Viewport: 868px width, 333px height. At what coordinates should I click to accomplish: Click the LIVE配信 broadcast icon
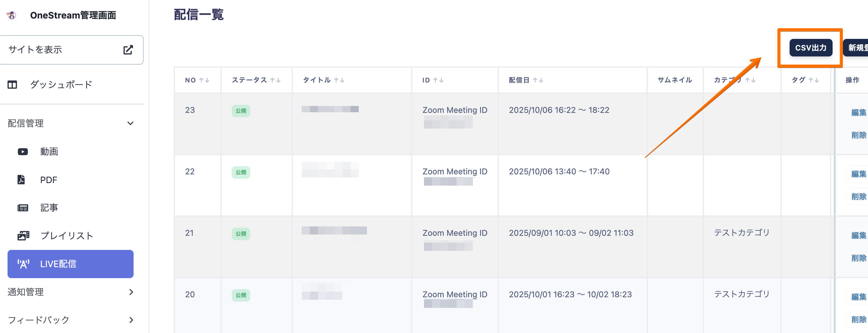click(23, 264)
